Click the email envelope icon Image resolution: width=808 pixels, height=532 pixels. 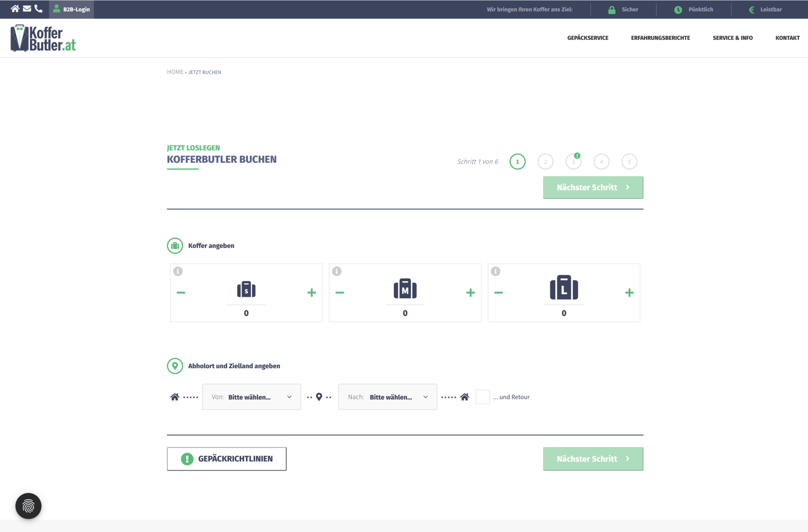click(x=27, y=9)
